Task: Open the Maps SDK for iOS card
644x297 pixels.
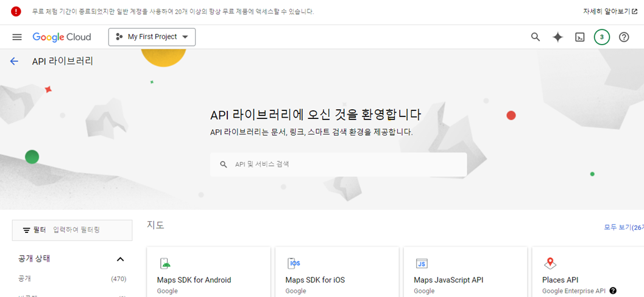Action: (x=337, y=272)
